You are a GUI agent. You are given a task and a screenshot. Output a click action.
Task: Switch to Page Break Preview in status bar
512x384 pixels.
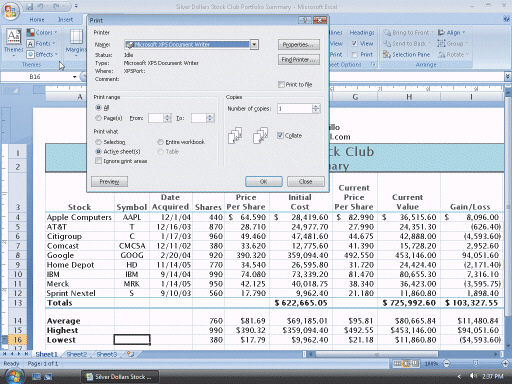click(x=416, y=364)
